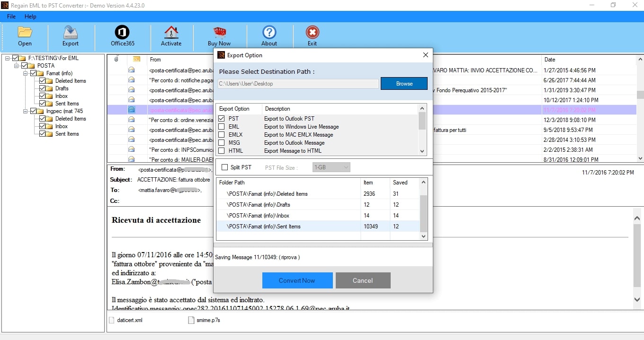Collapse the Ingpec tree node
Image resolution: width=644 pixels, height=340 pixels.
[26, 111]
